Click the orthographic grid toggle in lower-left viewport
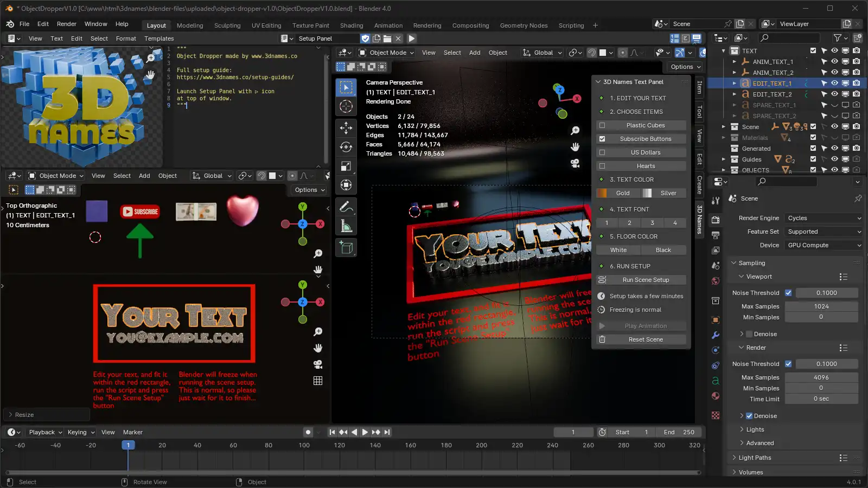 318,381
